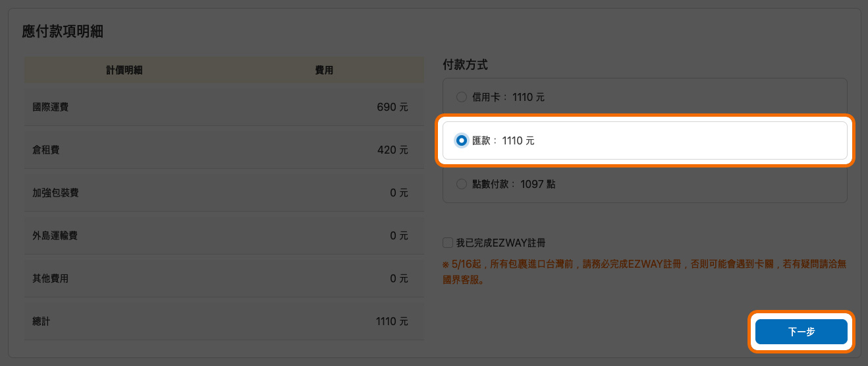Choose the 點數付款 1097 點 radio option
Screen dimensions: 868x366
[x=462, y=184]
